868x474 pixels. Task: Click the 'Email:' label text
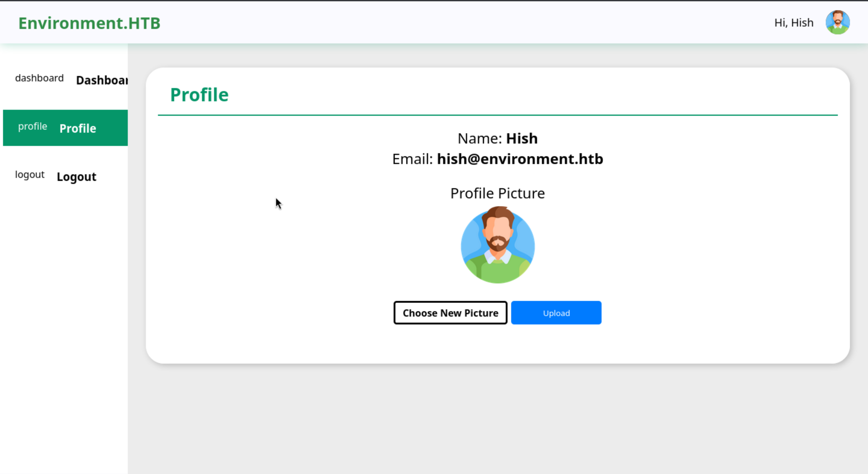tap(412, 159)
